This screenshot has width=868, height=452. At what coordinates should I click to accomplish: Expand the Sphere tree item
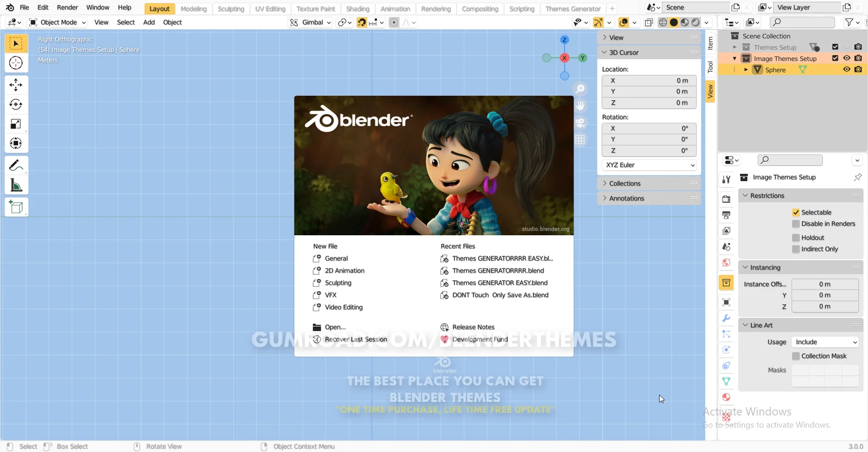tap(746, 70)
